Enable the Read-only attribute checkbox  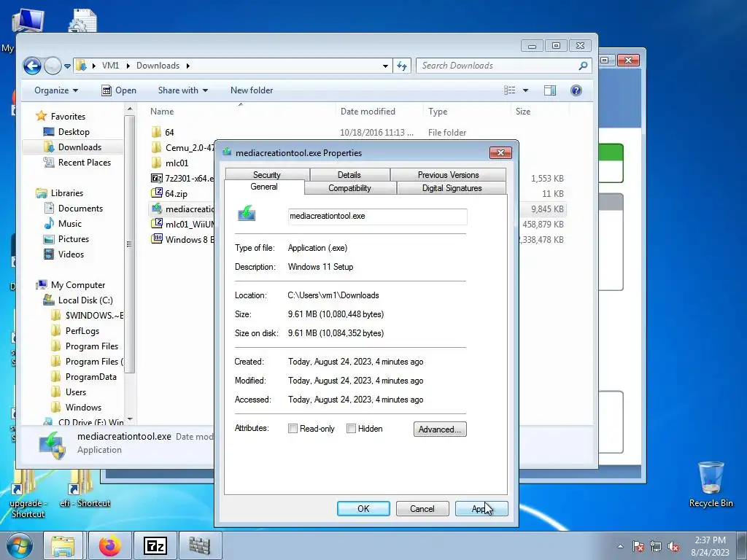pos(293,429)
